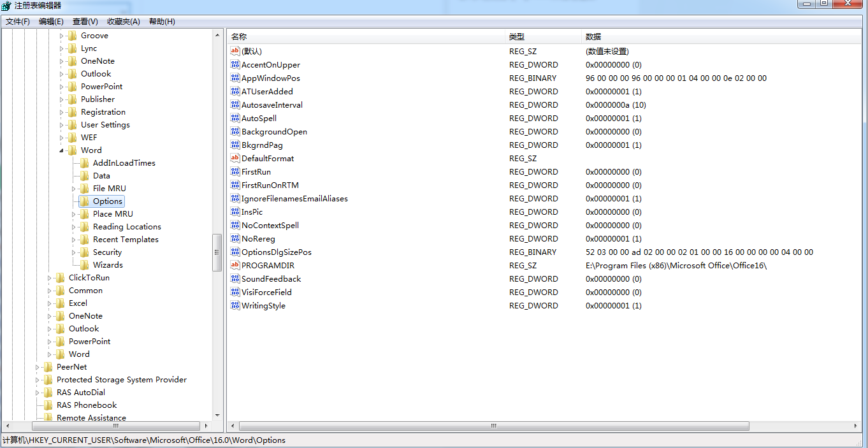The height and width of the screenshot is (448, 868).
Task: Click the Registry Editor icon in the title bar
Action: (x=6, y=5)
